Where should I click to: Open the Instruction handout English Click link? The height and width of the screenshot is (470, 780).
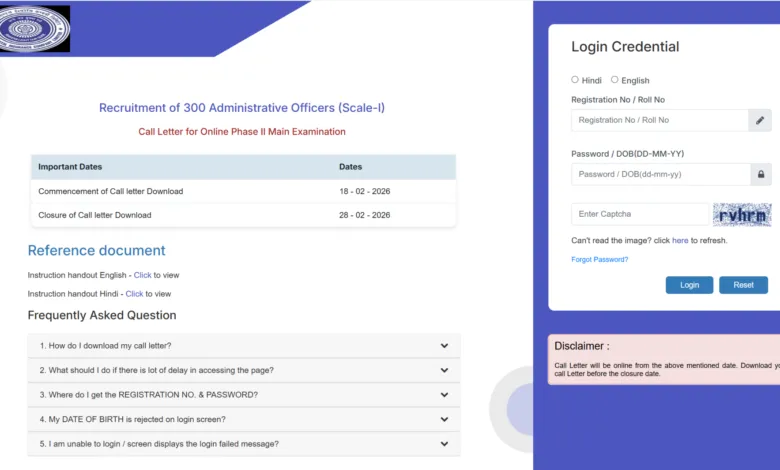[x=142, y=275]
